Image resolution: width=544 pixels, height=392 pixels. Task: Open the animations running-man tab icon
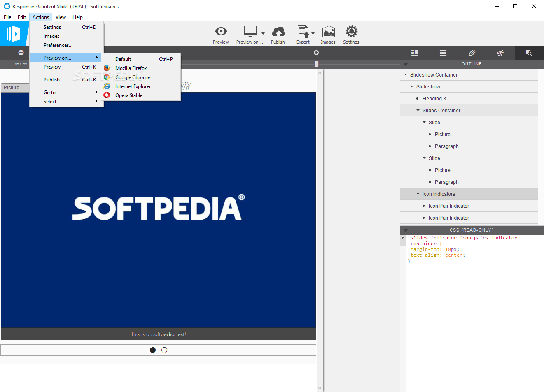coord(500,53)
